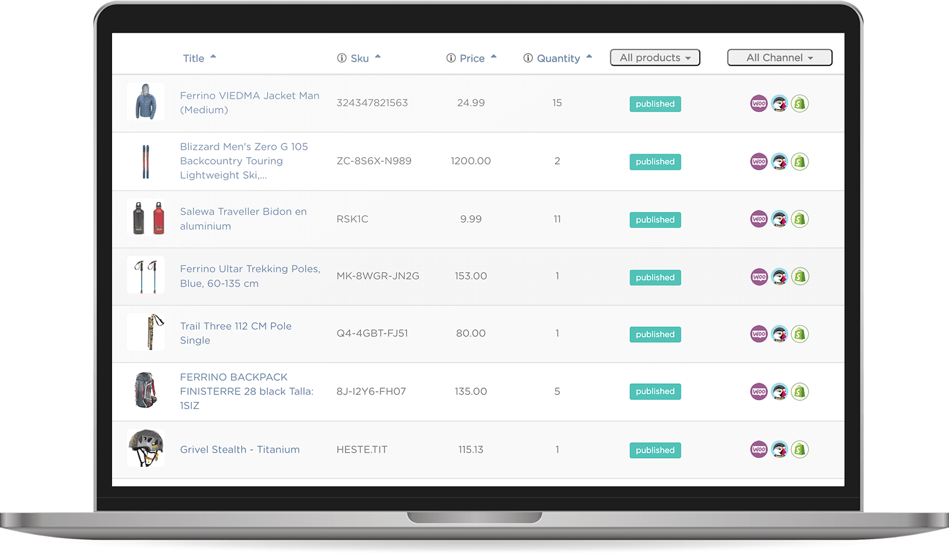The height and width of the screenshot is (560, 949).
Task: Click the info icon next to Price
Action: tap(451, 58)
